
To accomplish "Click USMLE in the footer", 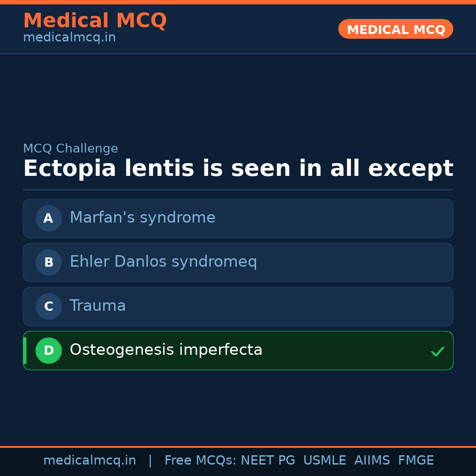I will (324, 461).
